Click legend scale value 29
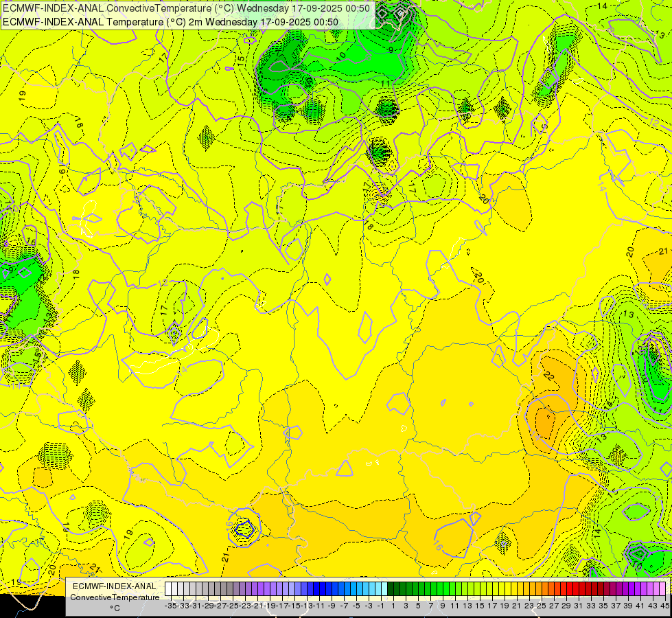The image size is (672, 618). coord(566,606)
